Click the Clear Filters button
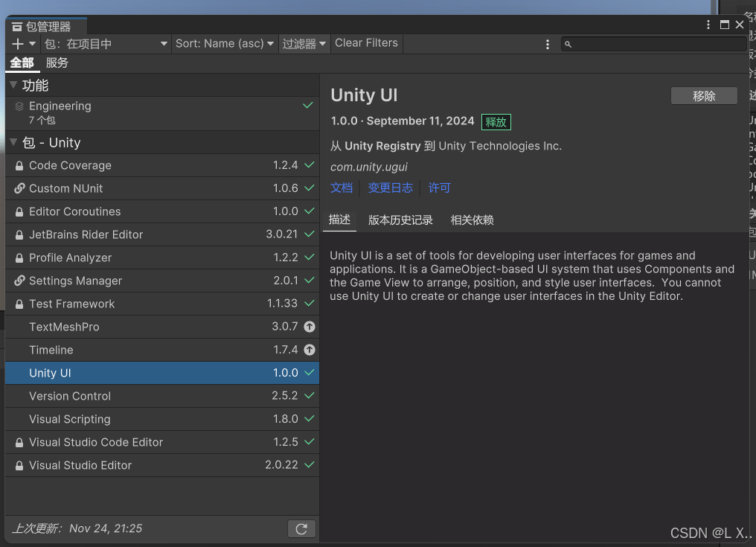 (366, 43)
